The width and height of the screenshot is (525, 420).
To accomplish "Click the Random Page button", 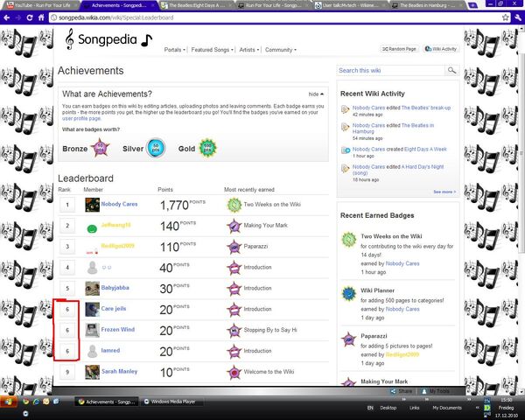I will coord(399,49).
